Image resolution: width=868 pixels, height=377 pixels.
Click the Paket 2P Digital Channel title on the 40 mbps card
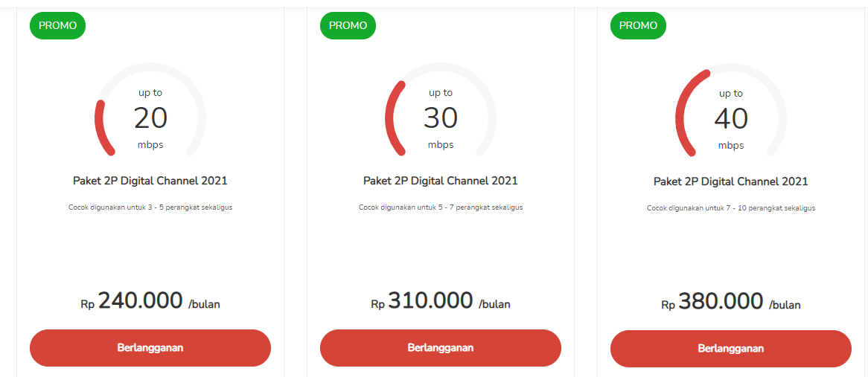[x=731, y=181]
